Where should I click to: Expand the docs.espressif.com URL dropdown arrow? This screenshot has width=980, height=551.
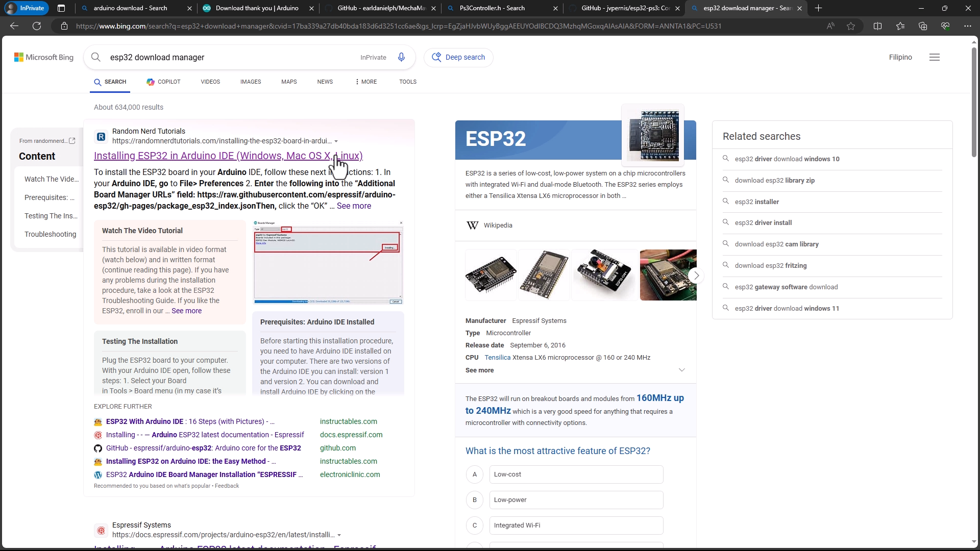(x=339, y=535)
